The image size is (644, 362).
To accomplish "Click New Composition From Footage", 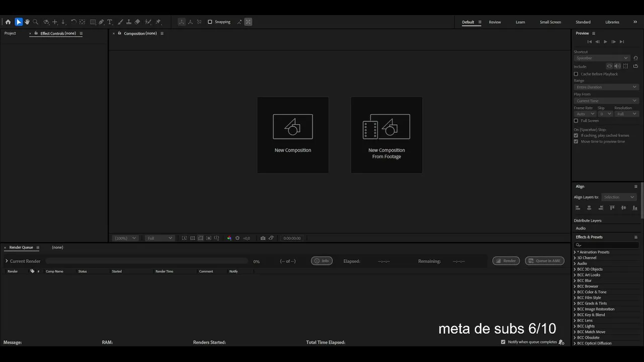I will point(386,135).
